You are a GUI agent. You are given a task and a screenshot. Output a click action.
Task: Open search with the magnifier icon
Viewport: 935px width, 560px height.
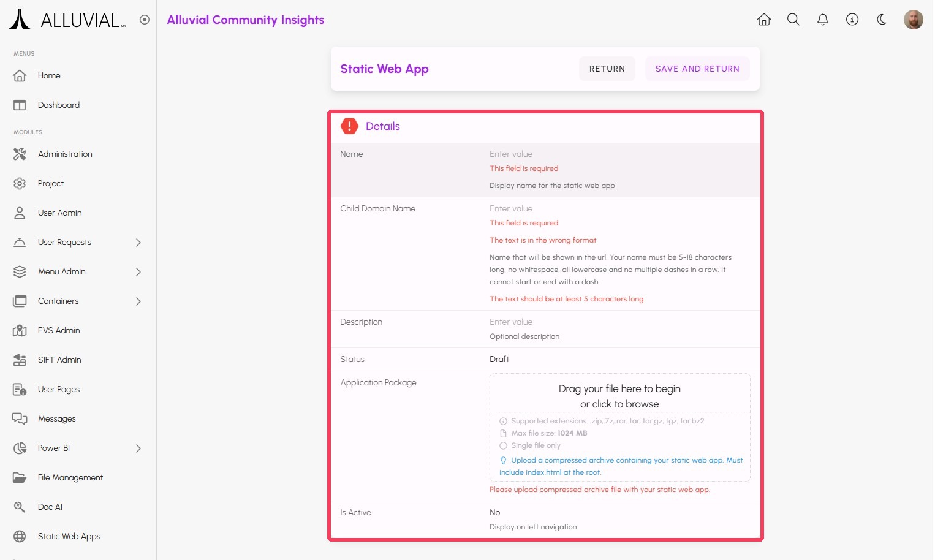pos(793,20)
